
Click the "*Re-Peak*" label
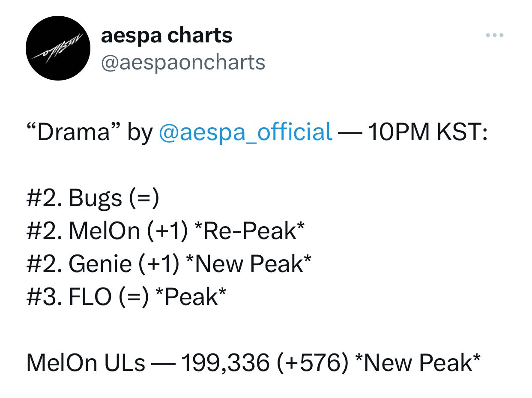click(x=250, y=231)
